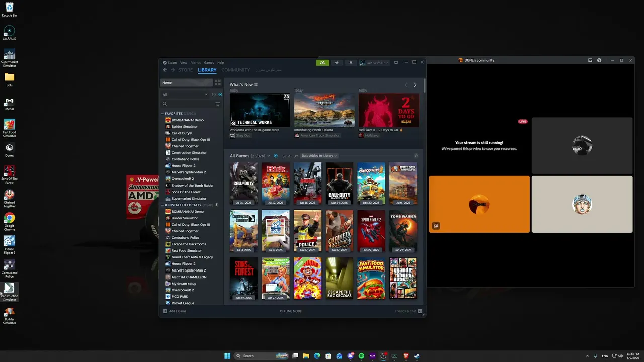Screen dimensions: 644x362
Task: Open advanced filter options beside library search
Action: pos(218,104)
